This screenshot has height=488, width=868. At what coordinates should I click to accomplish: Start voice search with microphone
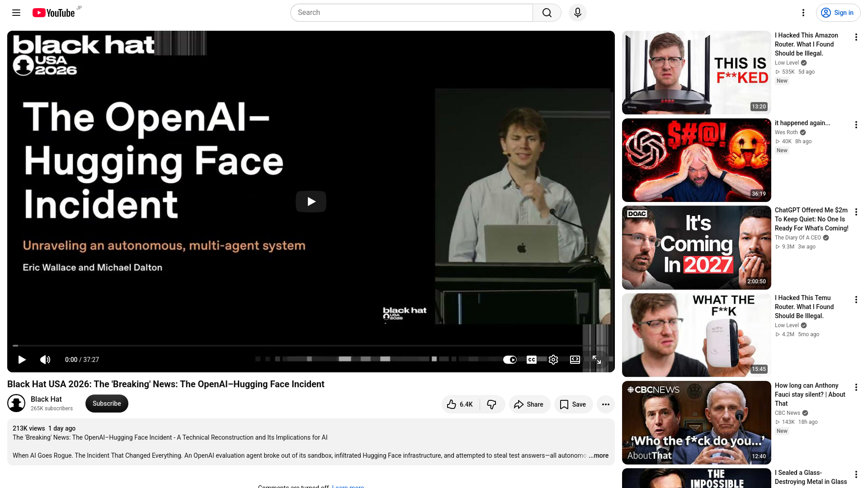[x=578, y=13]
